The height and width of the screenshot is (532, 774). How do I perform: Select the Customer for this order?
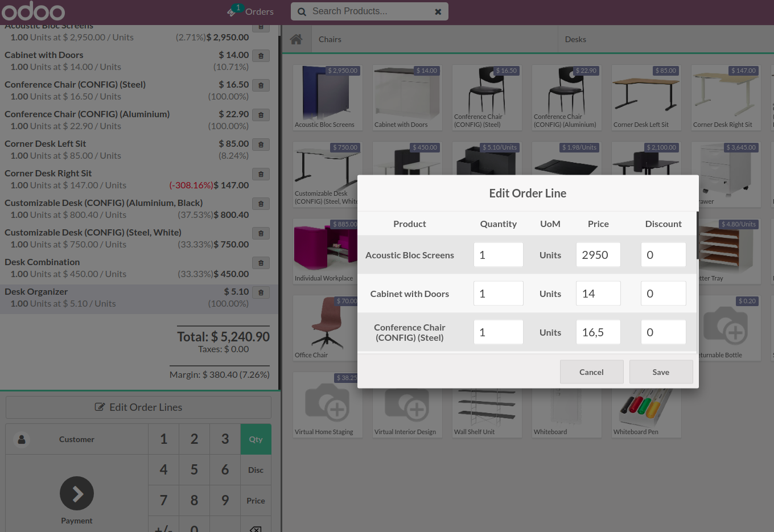tap(77, 439)
